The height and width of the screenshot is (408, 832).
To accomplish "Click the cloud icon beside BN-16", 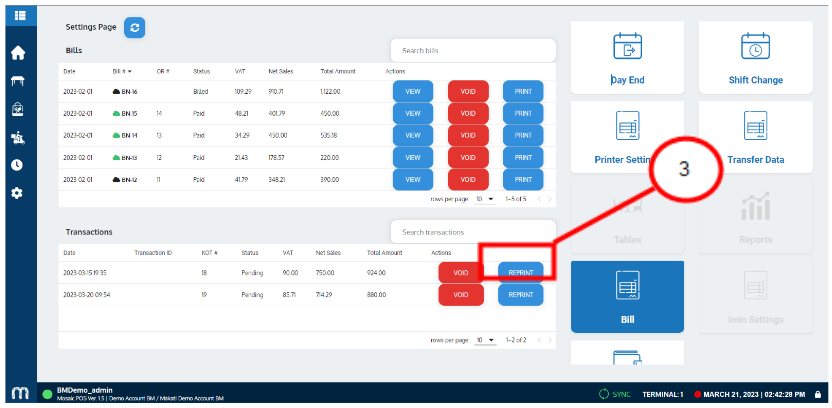I will click(x=117, y=91).
